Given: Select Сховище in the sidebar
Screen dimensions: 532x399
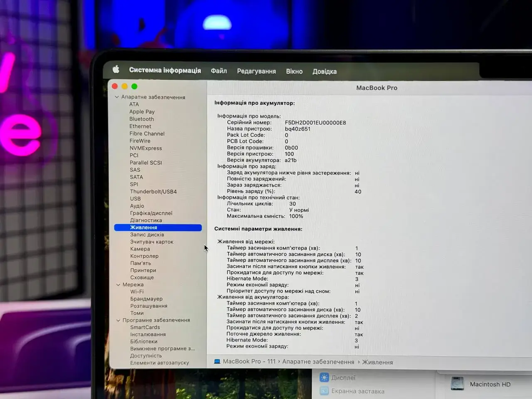Looking at the screenshot, I should click(142, 278).
